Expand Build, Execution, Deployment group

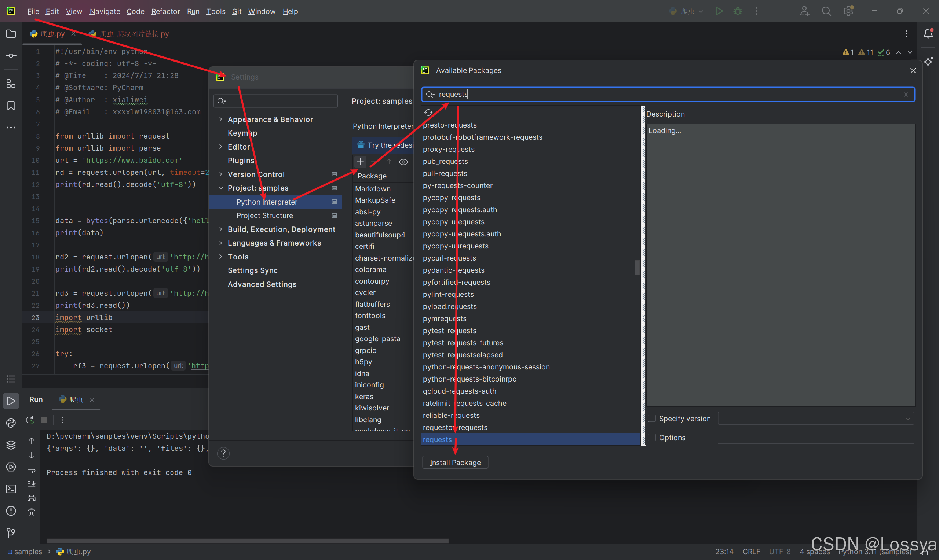(x=220, y=229)
